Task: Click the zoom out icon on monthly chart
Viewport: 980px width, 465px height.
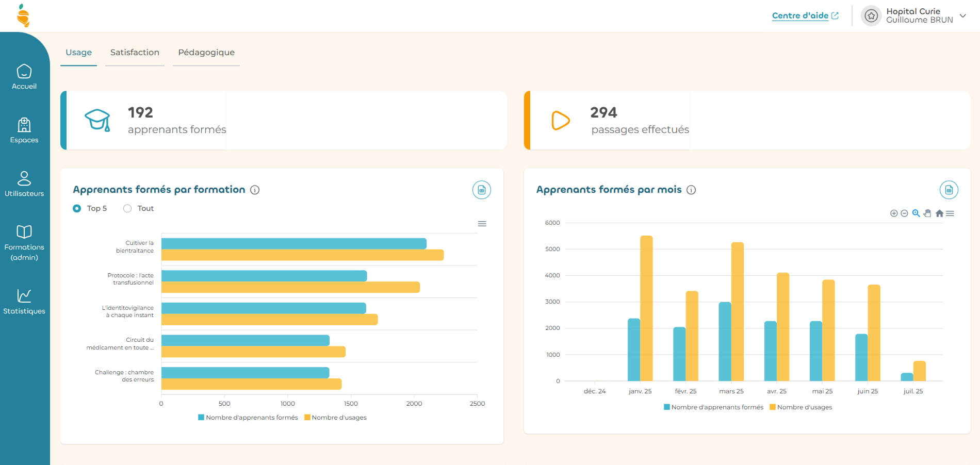Action: (x=904, y=213)
